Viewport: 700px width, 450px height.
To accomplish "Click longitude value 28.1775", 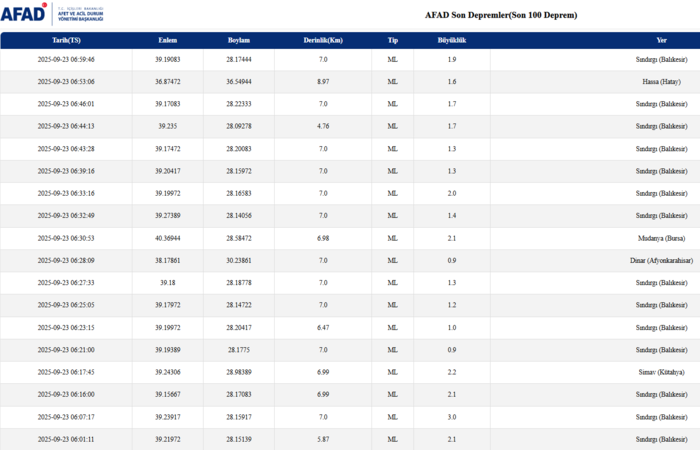I will pyautogui.click(x=239, y=350).
